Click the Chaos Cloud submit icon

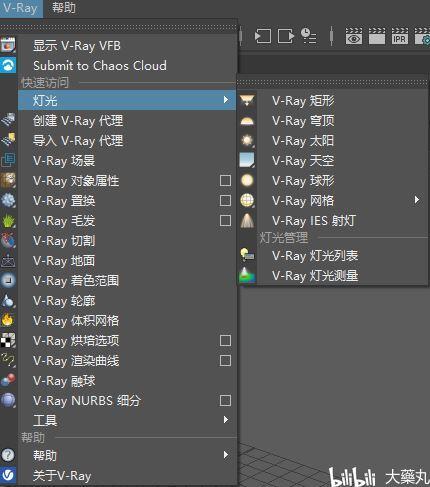[x=8, y=65]
